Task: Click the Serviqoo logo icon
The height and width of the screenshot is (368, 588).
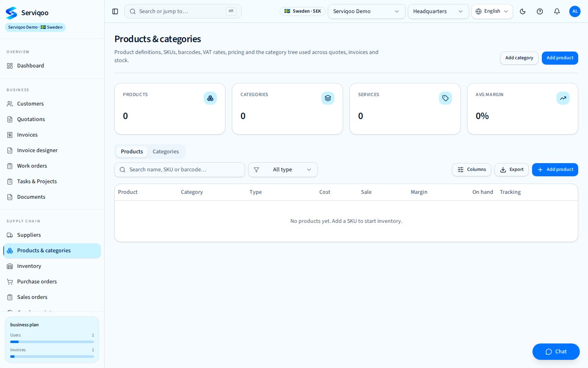Action: 11,13
